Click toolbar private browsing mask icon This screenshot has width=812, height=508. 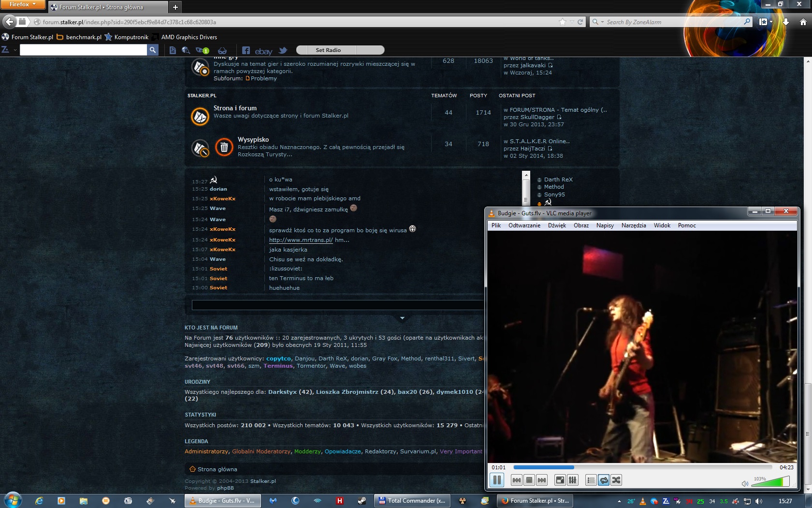(222, 50)
